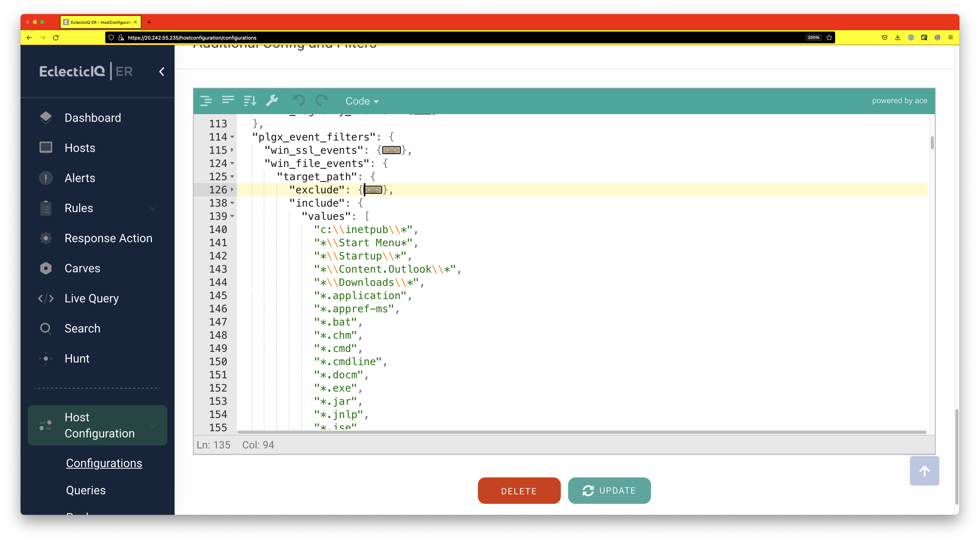980x542 pixels.
Task: Click the UPDATE button
Action: pyautogui.click(x=609, y=491)
